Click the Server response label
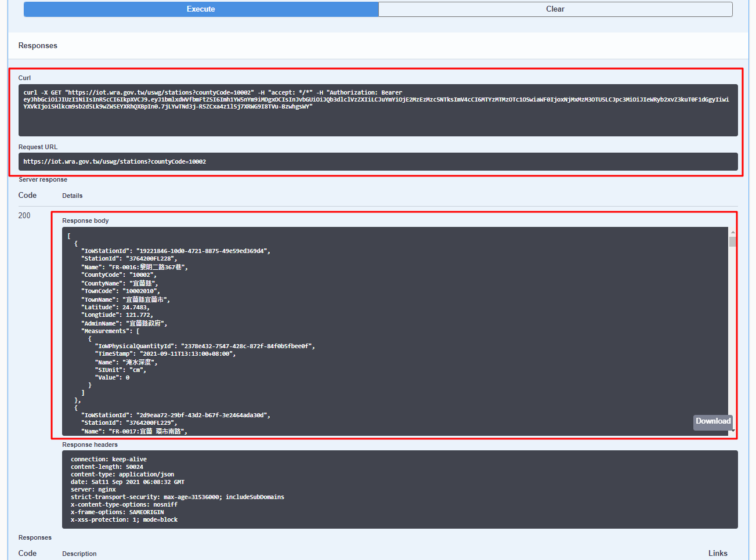The image size is (756, 560). pyautogui.click(x=43, y=179)
